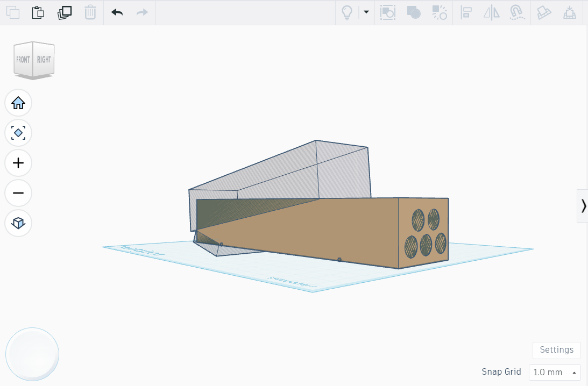The image size is (588, 386).
Task: Open the visibility options dropdown arrow
Action: click(366, 12)
